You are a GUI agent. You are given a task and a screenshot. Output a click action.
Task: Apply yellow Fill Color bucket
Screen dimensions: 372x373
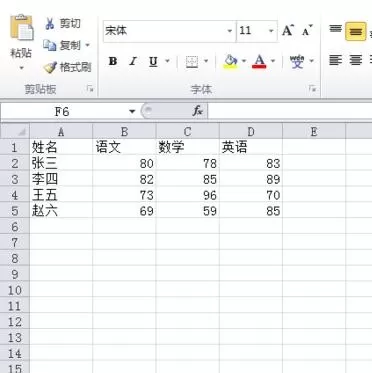pyautogui.click(x=231, y=62)
